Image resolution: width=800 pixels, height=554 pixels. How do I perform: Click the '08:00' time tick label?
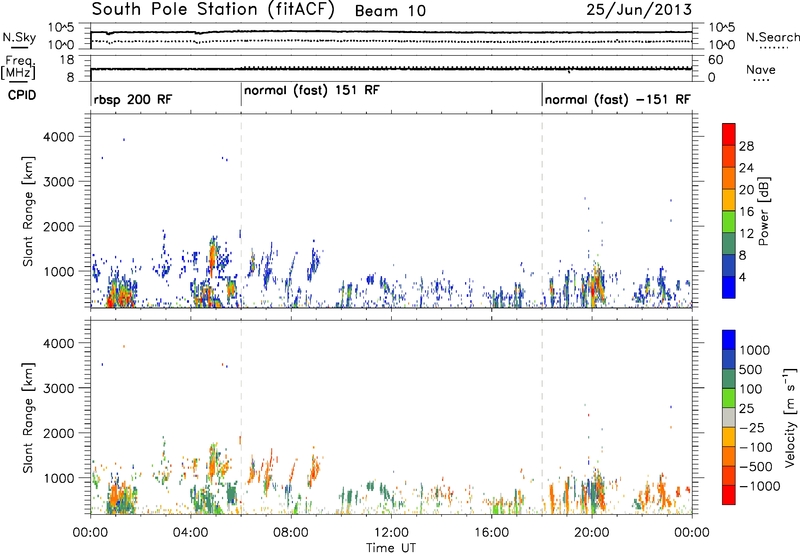[291, 533]
